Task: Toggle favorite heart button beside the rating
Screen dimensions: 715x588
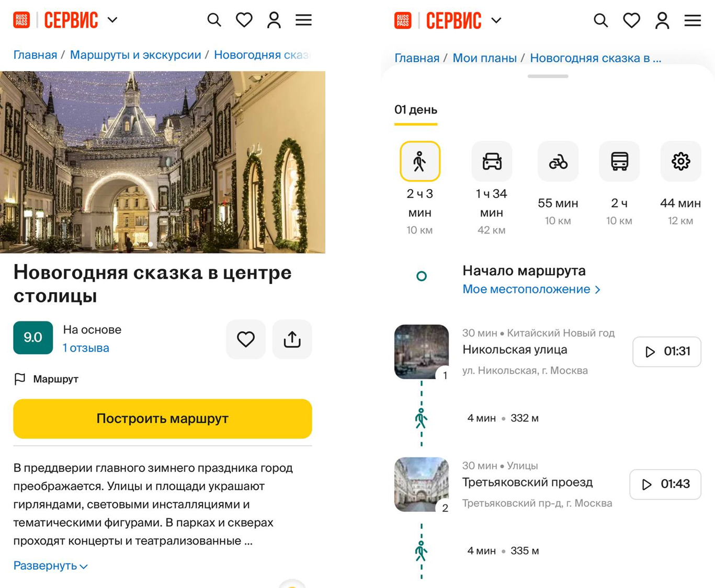Action: 246,339
